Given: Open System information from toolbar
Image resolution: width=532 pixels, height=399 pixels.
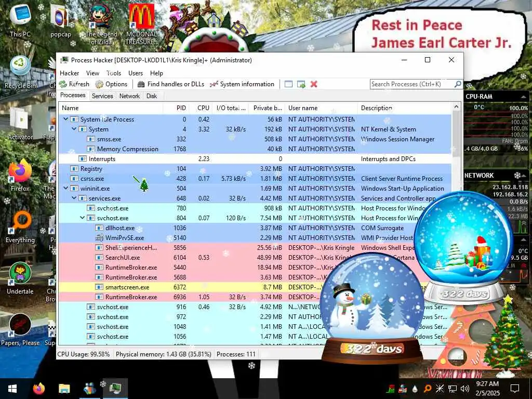Looking at the screenshot, I should pos(242,84).
